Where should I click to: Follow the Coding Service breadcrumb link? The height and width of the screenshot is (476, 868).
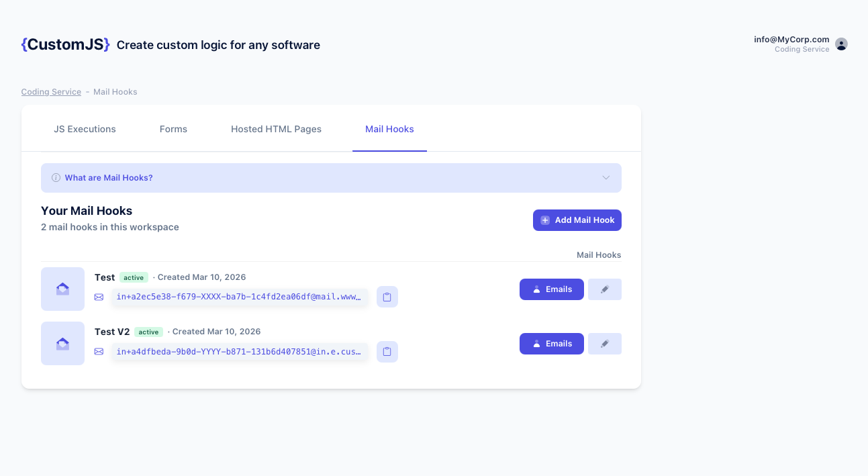point(51,91)
